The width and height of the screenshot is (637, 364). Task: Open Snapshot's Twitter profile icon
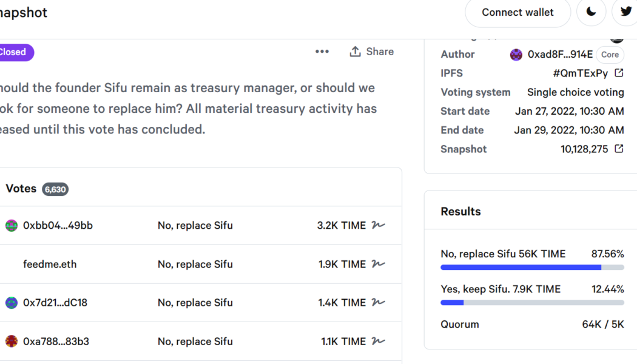625,12
